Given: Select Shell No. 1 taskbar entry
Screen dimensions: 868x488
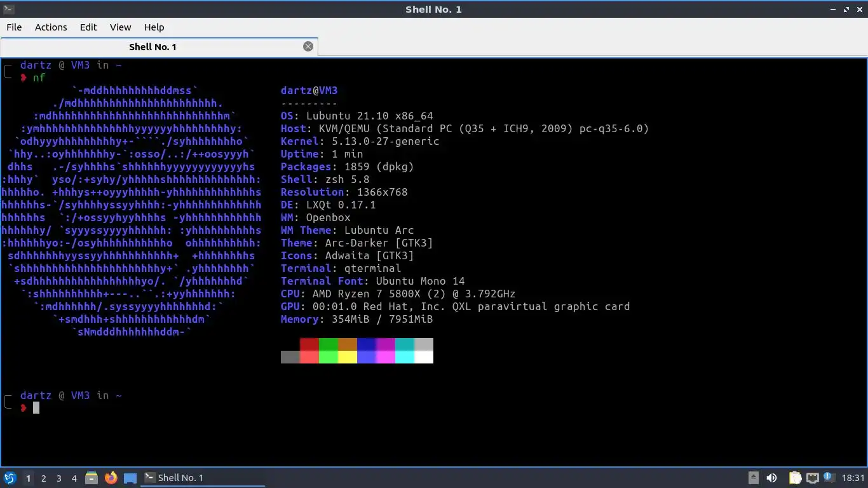Looking at the screenshot, I should (203, 478).
